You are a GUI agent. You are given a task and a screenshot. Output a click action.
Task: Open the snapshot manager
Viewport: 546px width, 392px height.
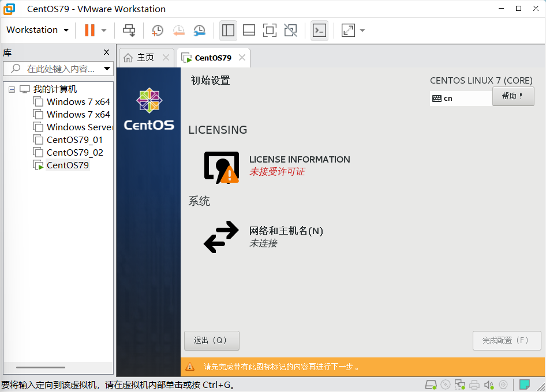(x=200, y=30)
